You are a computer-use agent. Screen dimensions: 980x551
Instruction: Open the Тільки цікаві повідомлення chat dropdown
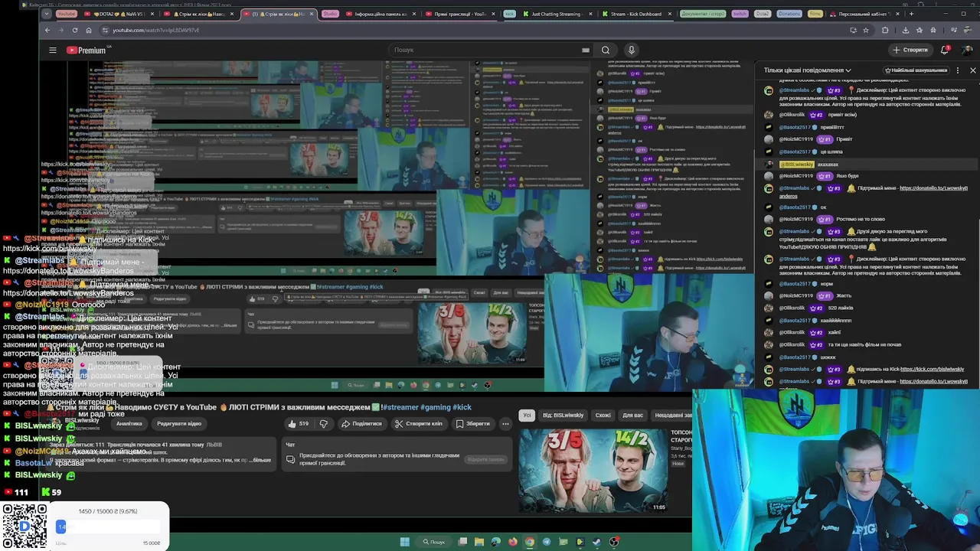point(808,70)
